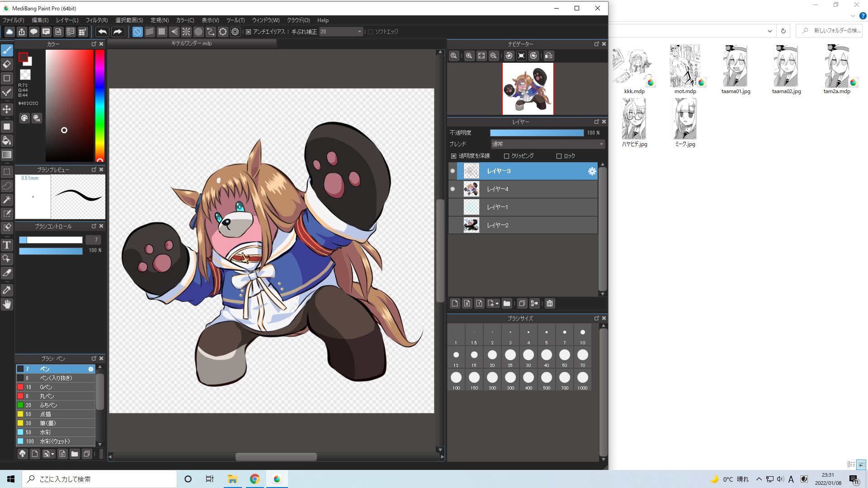Select the Gradient tool

[x=7, y=155]
